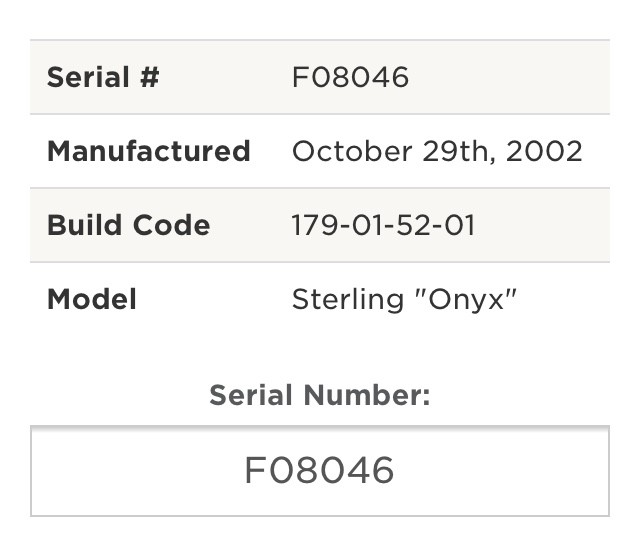This screenshot has height=534, width=635.
Task: Select the "Model" row label
Action: pyautogui.click(x=92, y=299)
